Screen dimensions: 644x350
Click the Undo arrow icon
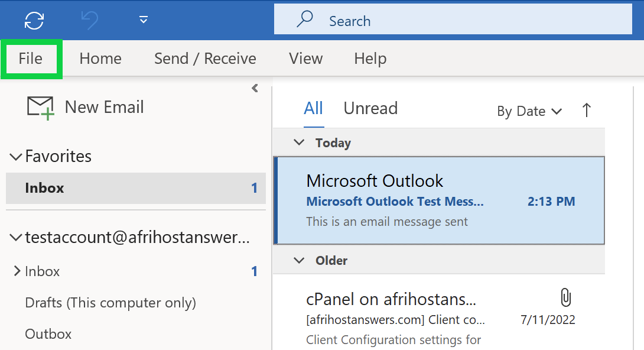pos(89,21)
